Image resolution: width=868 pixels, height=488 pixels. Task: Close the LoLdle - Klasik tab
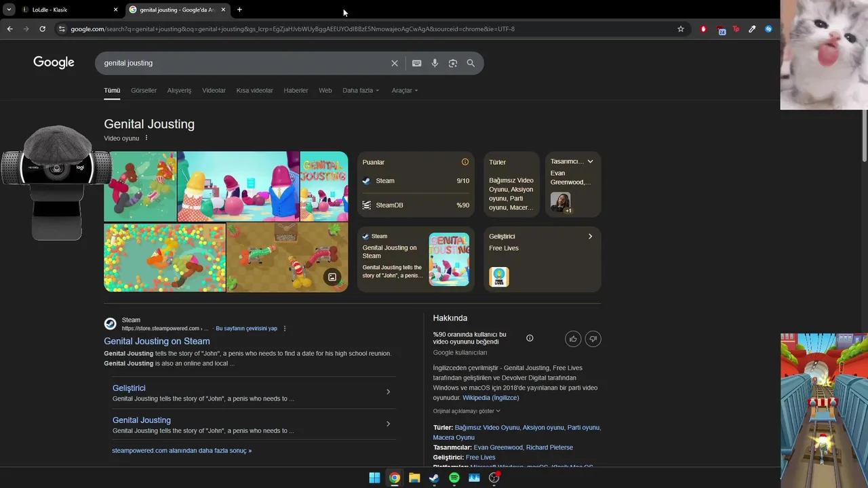click(115, 9)
